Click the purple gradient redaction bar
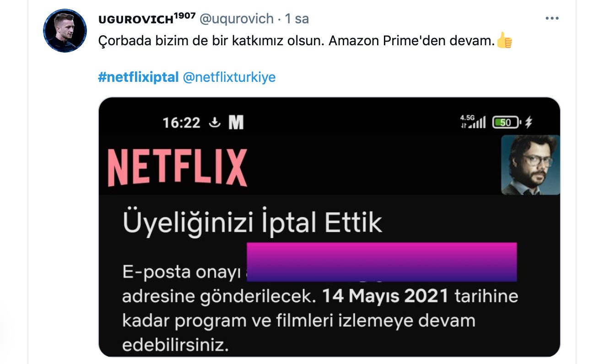The width and height of the screenshot is (604, 364). (x=382, y=262)
